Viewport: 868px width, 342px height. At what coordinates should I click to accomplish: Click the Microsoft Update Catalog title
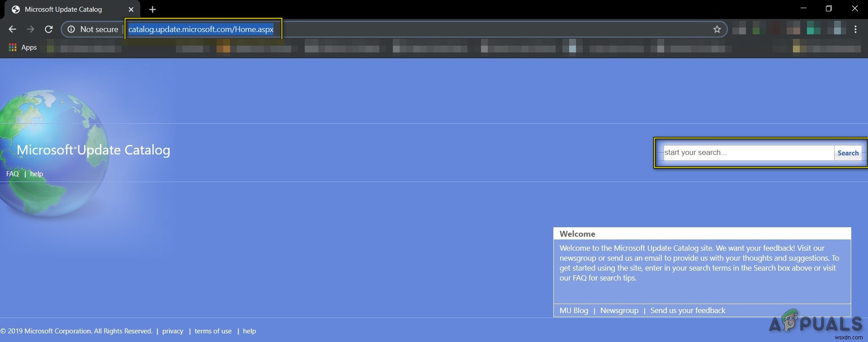(x=94, y=150)
